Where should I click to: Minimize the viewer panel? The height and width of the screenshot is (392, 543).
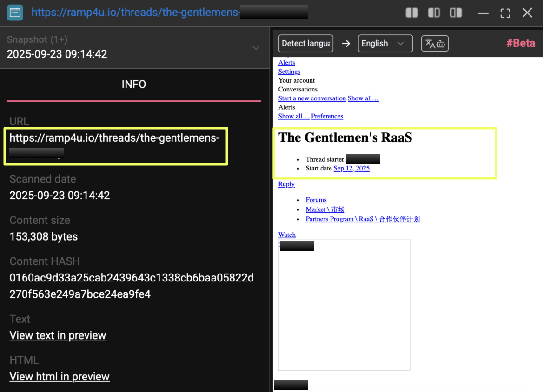tap(483, 13)
